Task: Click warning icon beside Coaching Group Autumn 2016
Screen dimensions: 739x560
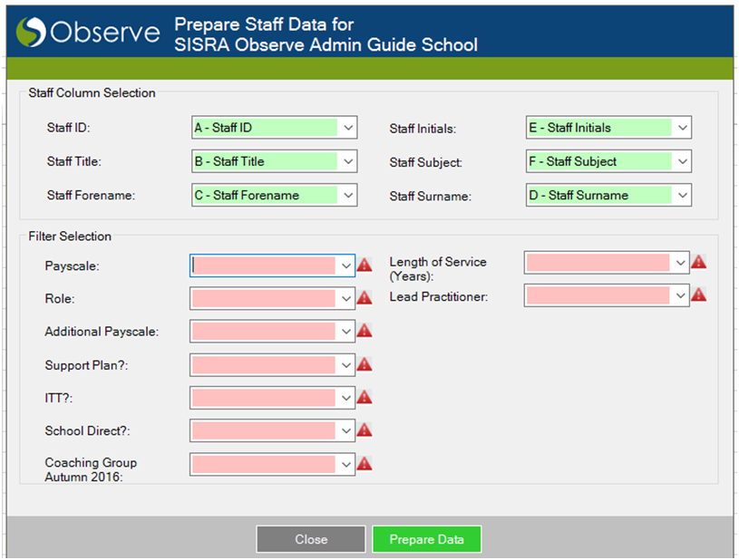Action: 365,463
